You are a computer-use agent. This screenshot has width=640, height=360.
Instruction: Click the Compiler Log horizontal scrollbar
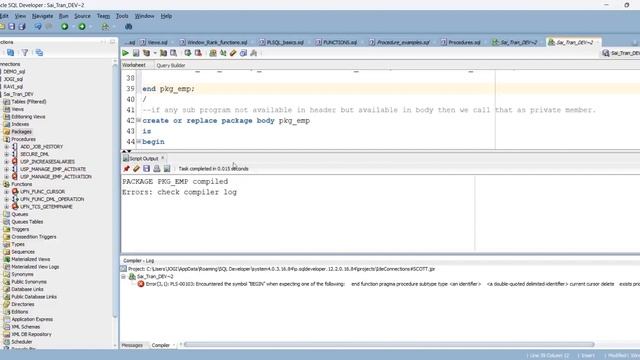pos(389,345)
